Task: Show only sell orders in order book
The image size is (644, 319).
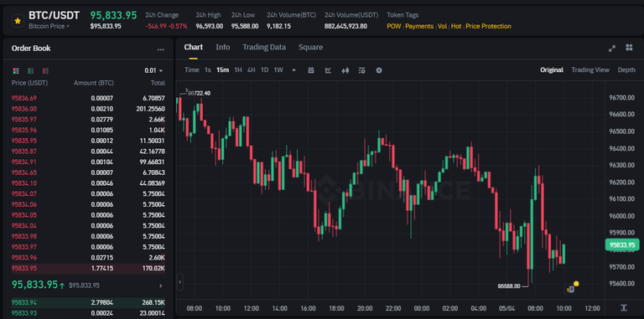Action: point(45,70)
